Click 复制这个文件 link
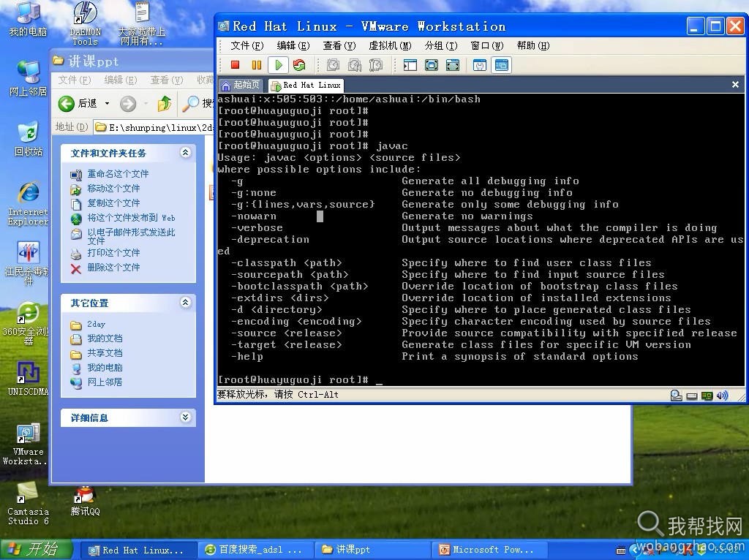 click(x=113, y=203)
